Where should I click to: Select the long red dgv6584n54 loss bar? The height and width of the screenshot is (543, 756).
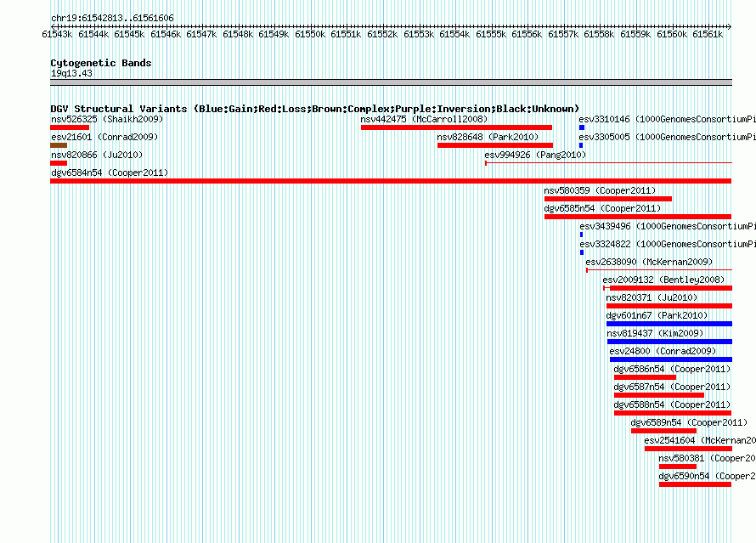tap(391, 181)
